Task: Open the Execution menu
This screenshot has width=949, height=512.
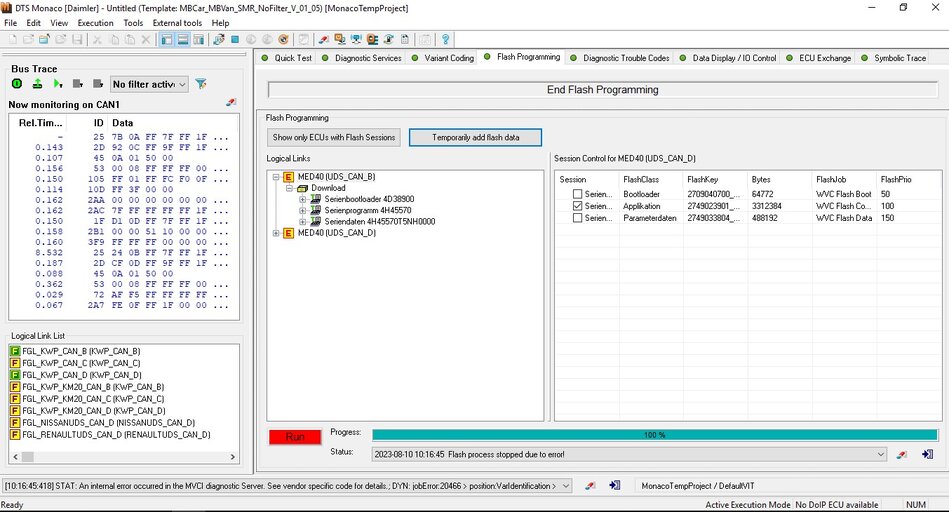Action: (95, 23)
